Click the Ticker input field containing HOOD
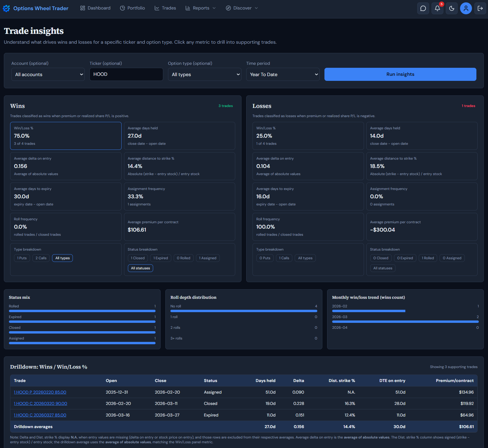 126,74
